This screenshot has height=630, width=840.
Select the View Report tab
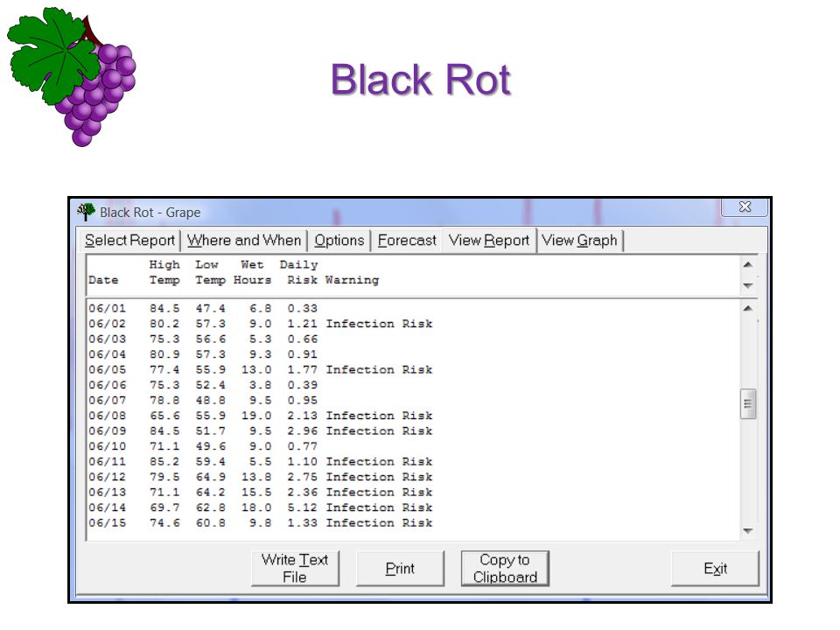coord(489,241)
